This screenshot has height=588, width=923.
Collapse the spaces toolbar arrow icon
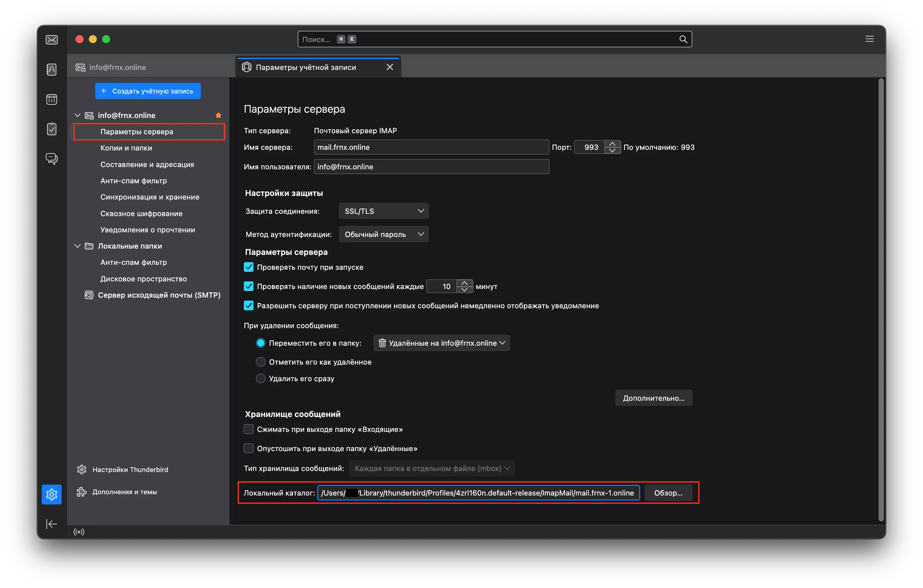click(51, 524)
